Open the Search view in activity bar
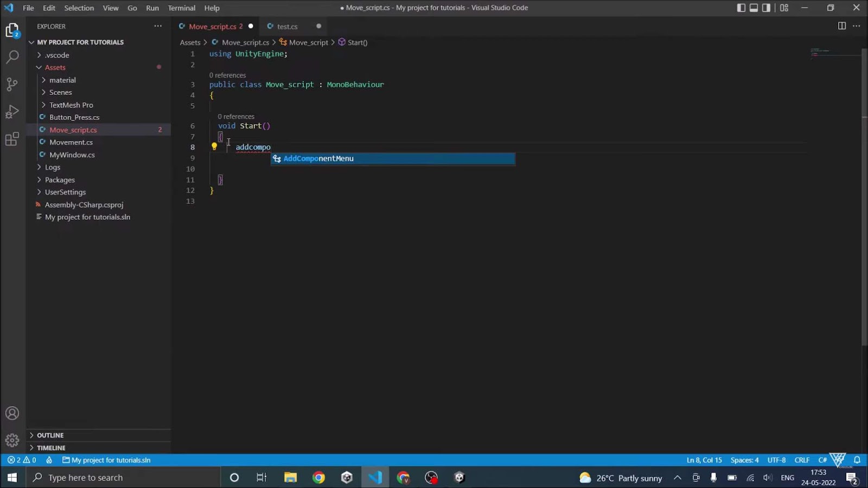The image size is (868, 488). coord(12,57)
